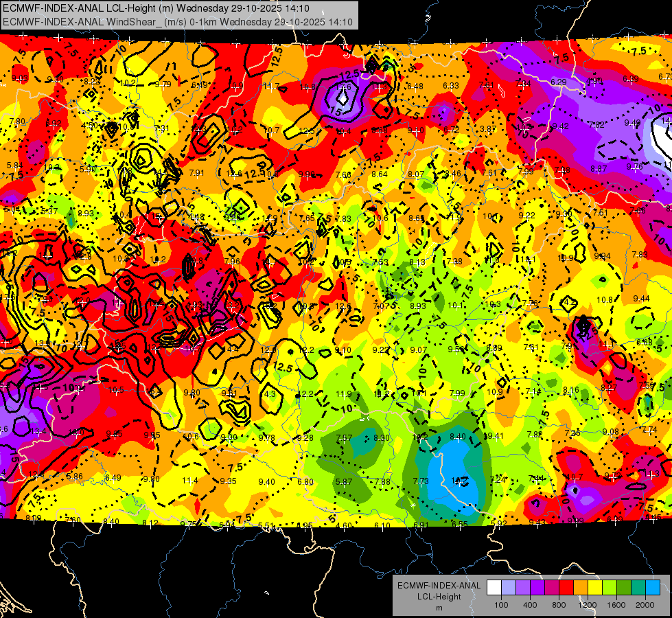Click the teal legend swatch
Image resolution: width=672 pixels, height=618 pixels.
[x=638, y=587]
